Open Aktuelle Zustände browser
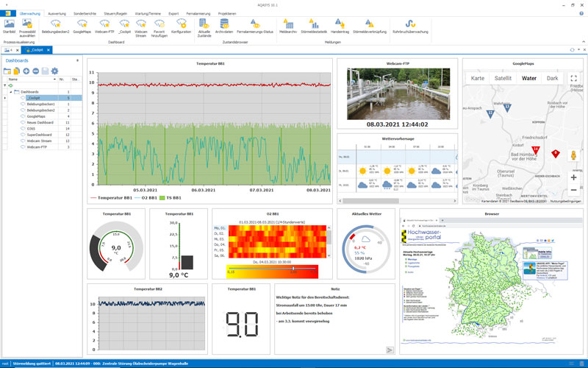 [x=204, y=28]
